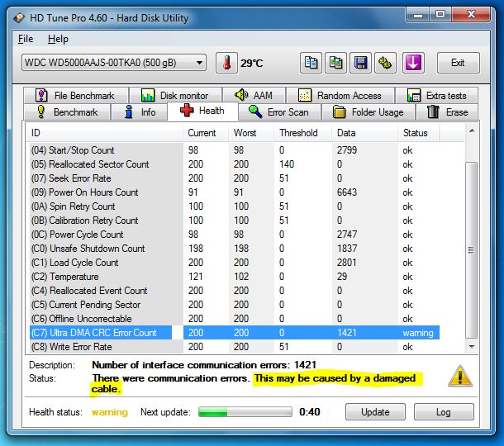Screen dimensions: 504x446
Task: Select the (C6) Offline Uncorrectable row
Action: (x=233, y=319)
